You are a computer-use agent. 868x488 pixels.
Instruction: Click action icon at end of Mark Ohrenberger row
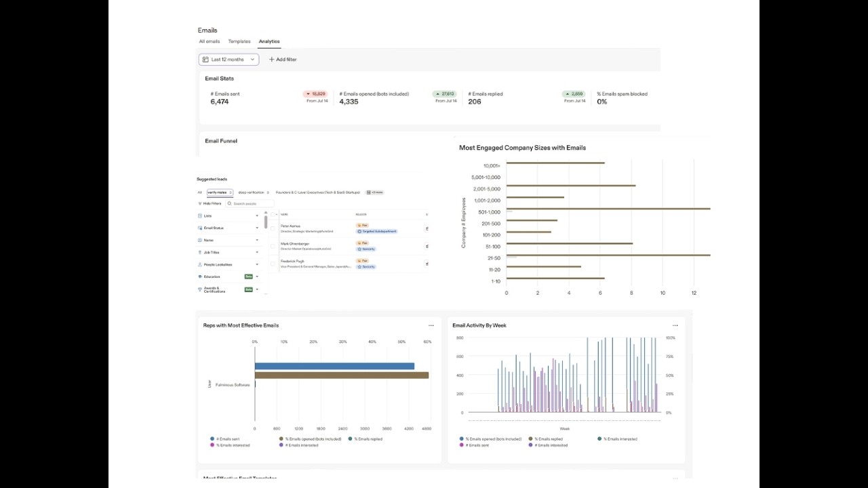427,246
